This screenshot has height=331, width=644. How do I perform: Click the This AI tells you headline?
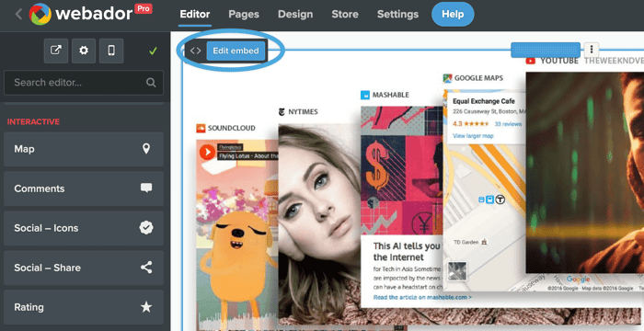(407, 251)
